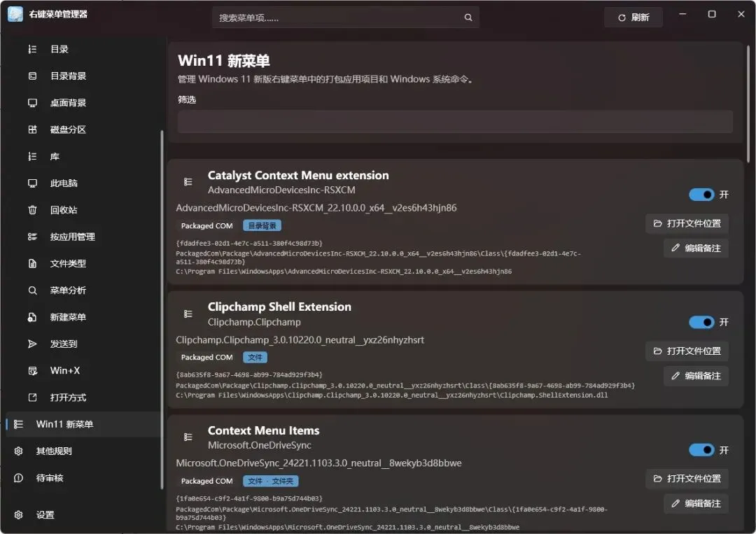Click the 待审核 sidebar icon

pos(18,478)
